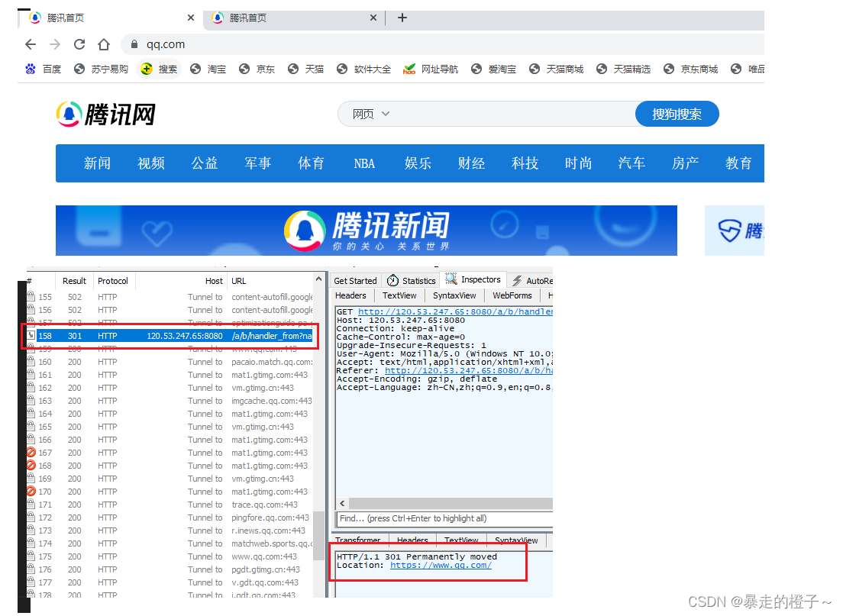Sort Fiddler sessions by Result column
Screen dimensions: 843x616
[74, 281]
